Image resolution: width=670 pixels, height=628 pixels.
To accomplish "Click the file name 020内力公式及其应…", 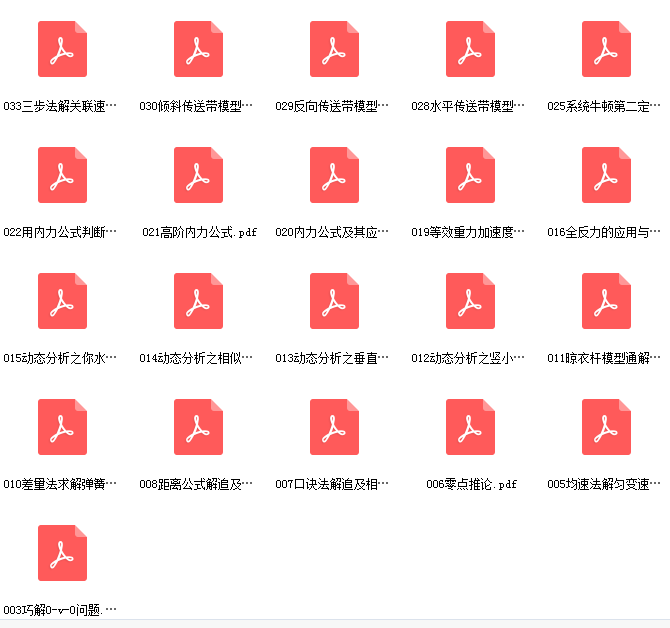I will click(332, 232).
